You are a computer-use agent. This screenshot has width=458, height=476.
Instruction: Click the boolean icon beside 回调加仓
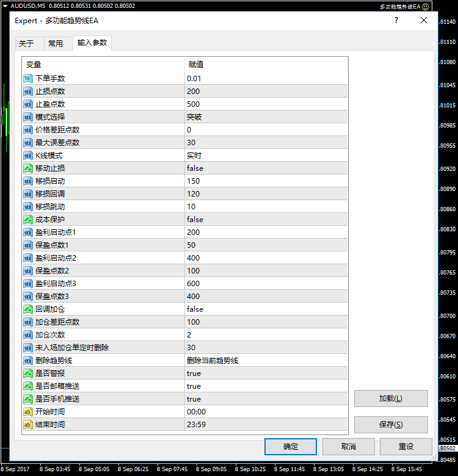click(x=28, y=309)
